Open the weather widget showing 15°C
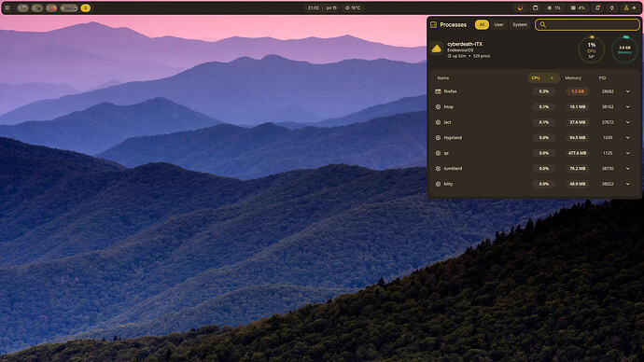This screenshot has height=362, width=644. 353,7
